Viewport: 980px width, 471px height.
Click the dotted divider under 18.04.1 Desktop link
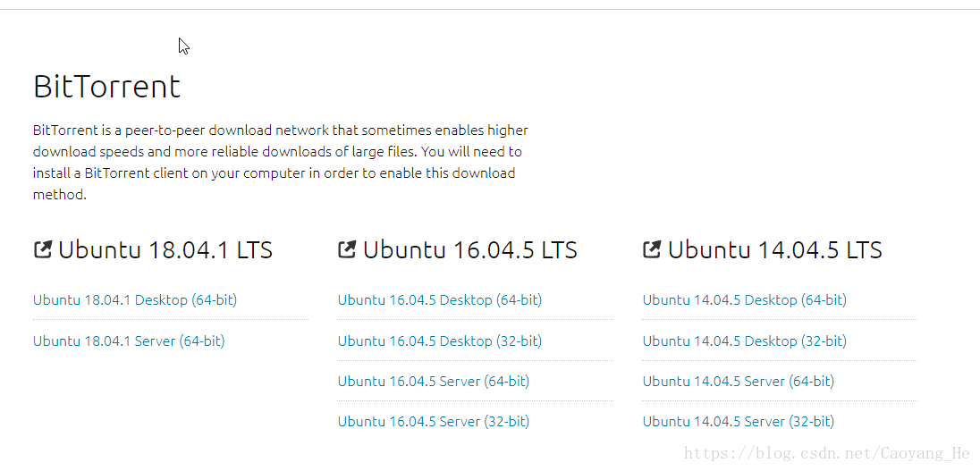[x=171, y=319]
